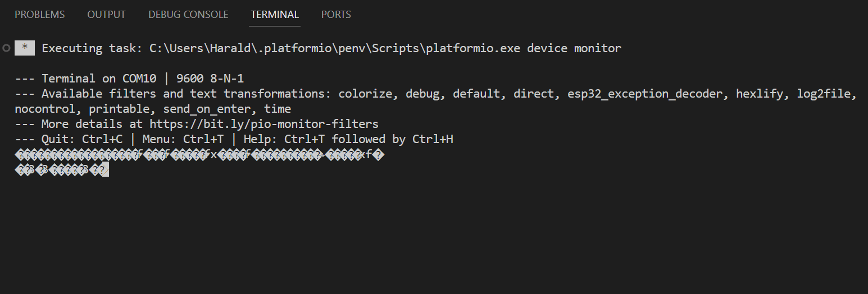Click the terminal cursor block
868x294 pixels.
click(x=105, y=170)
